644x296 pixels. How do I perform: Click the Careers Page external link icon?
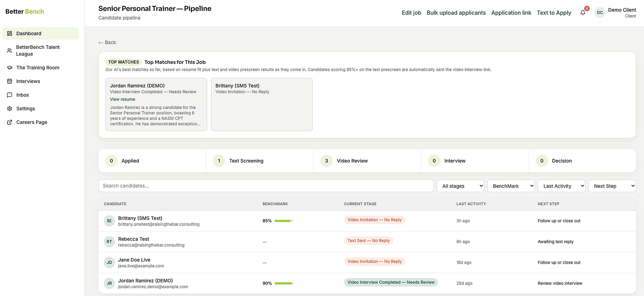10,122
